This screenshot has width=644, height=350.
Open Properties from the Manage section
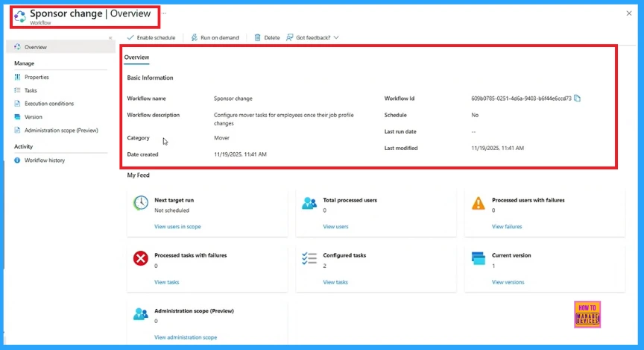pyautogui.click(x=37, y=77)
